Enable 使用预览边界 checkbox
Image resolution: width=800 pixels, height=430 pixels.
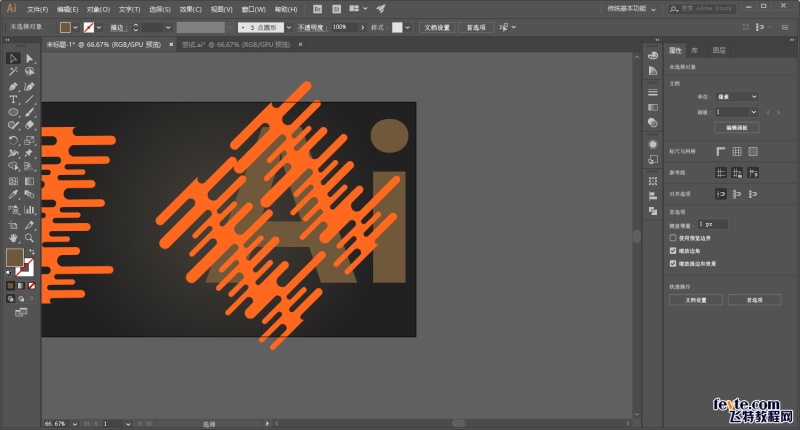(673, 238)
